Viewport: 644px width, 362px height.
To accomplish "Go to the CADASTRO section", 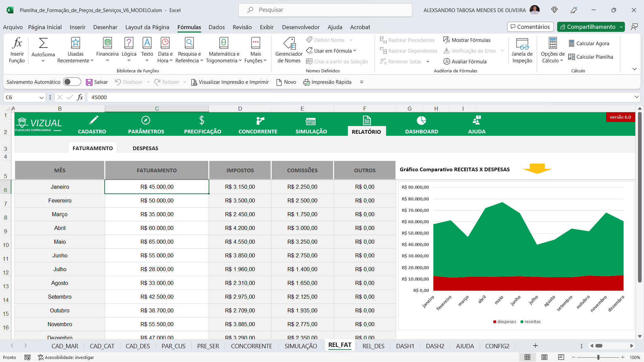I will (92, 125).
